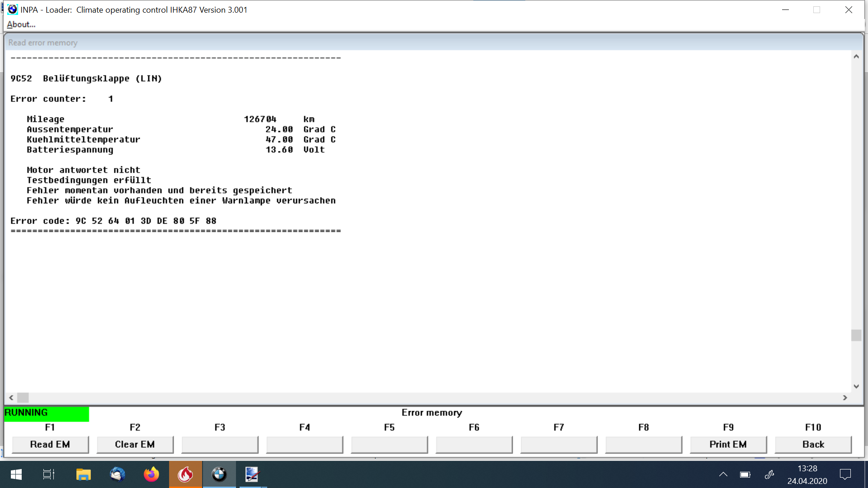Open Task View on the taskbar
Image resolution: width=868 pixels, height=488 pixels.
coord(49,474)
